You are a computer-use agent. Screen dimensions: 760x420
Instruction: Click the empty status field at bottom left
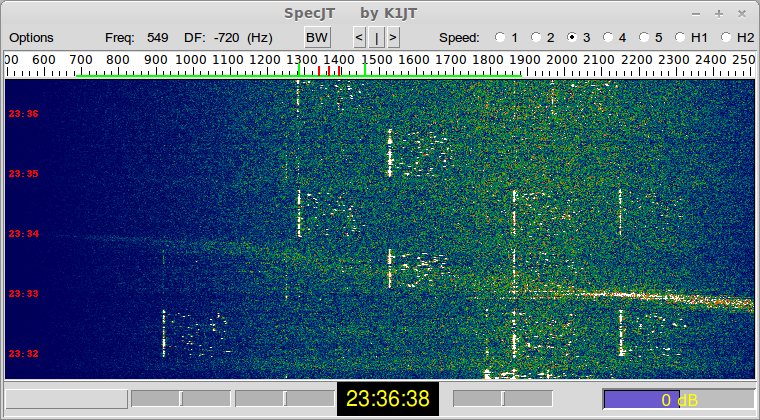pos(66,399)
